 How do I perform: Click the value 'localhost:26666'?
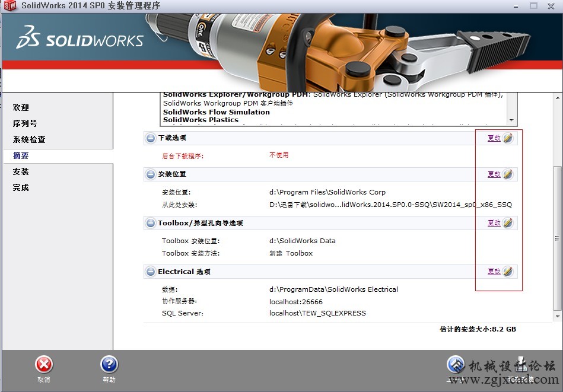click(296, 302)
